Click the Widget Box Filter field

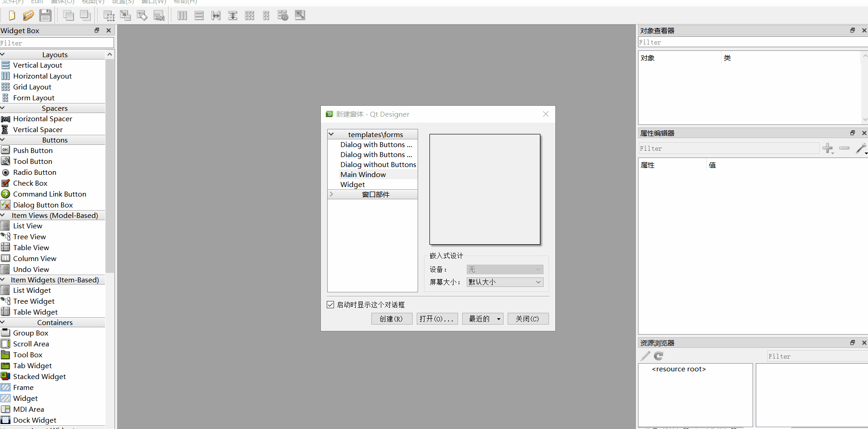57,43
